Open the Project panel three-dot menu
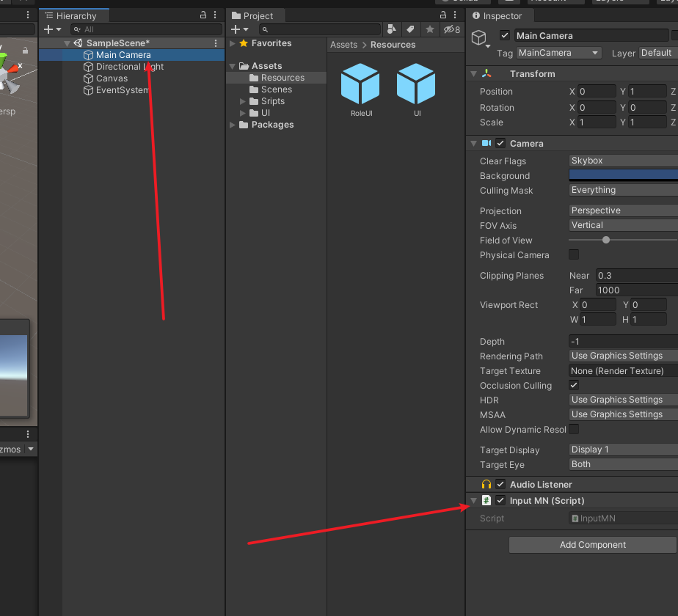This screenshot has height=616, width=678. (x=455, y=15)
